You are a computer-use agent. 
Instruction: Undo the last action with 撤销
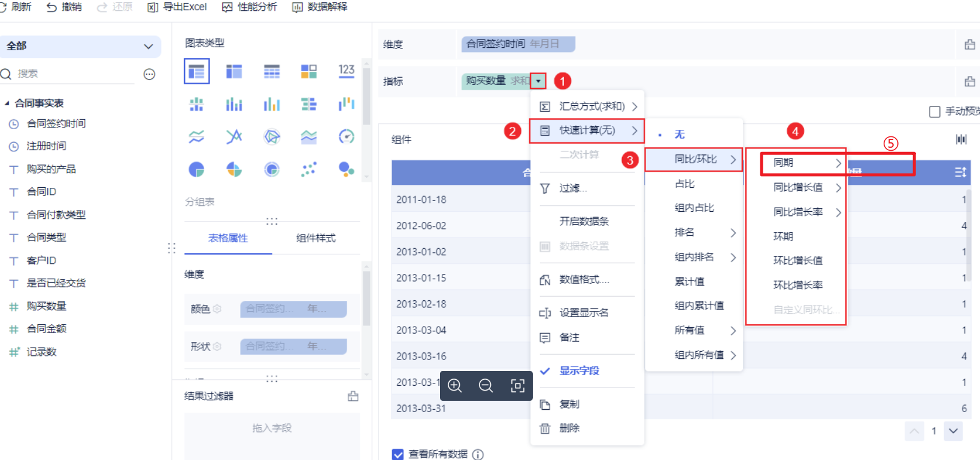click(64, 7)
